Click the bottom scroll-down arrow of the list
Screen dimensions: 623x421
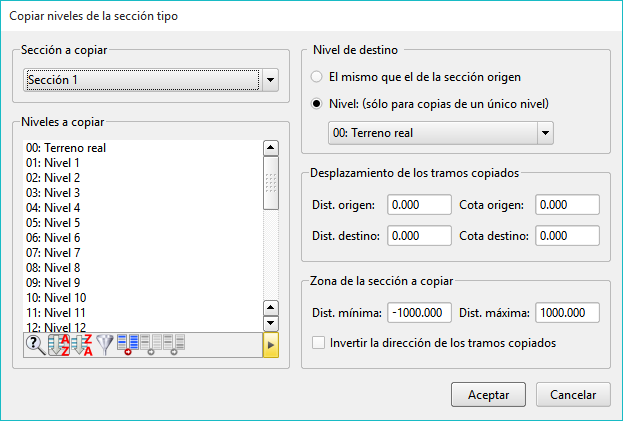271,323
